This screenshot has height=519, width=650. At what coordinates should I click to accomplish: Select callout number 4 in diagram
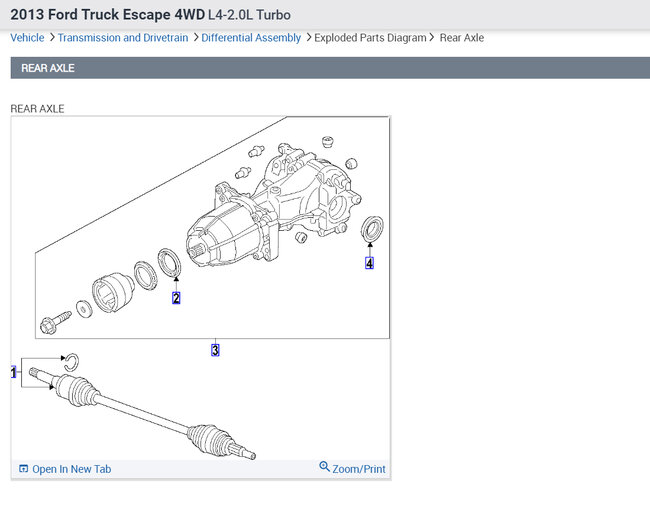click(369, 263)
